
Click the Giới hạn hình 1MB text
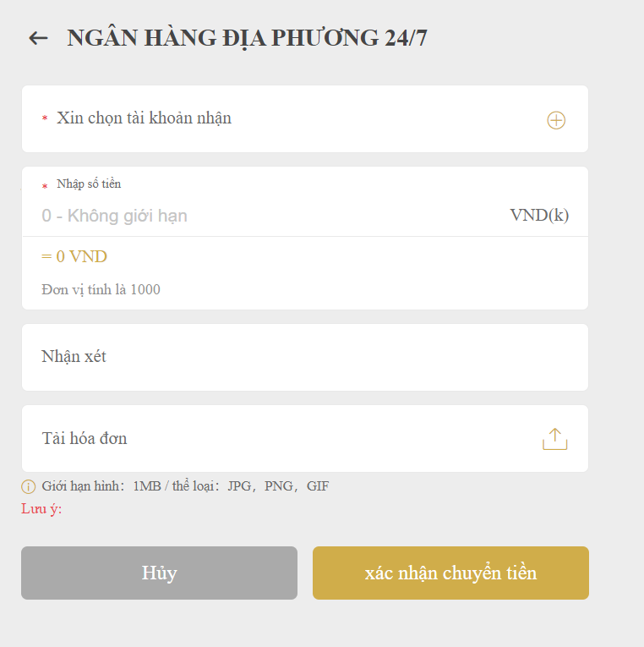[101, 486]
